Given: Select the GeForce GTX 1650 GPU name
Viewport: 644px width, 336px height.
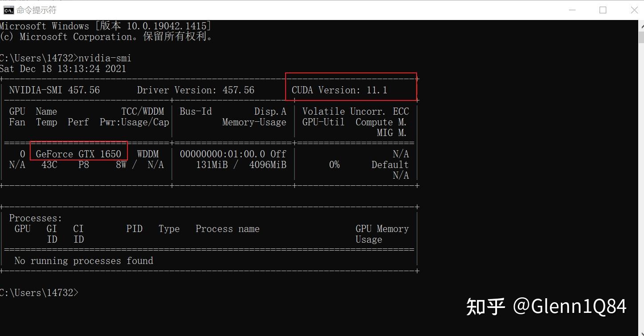Looking at the screenshot, I should 78,154.
